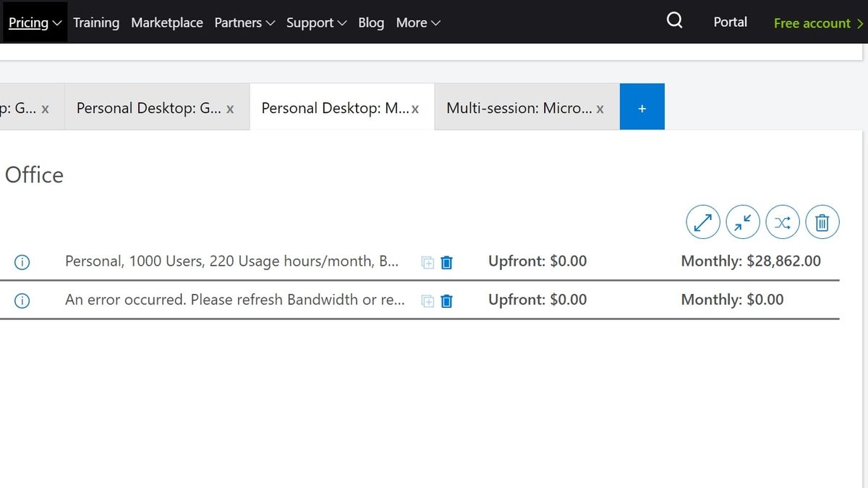The image size is (868, 488).
Task: Reorder estimate items using the shuffle icon
Action: click(782, 222)
